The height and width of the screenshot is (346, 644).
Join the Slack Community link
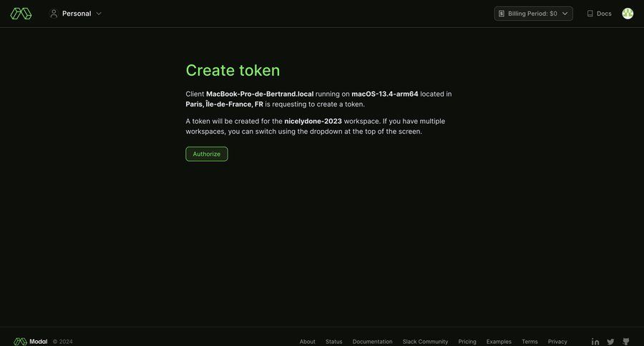[x=425, y=342]
